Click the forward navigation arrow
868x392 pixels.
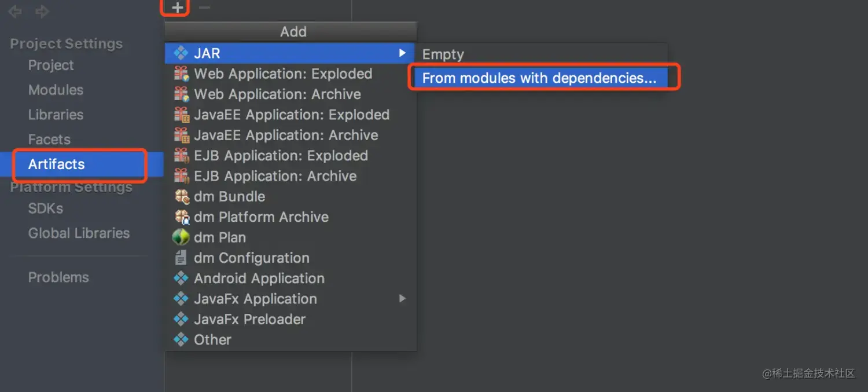[42, 12]
